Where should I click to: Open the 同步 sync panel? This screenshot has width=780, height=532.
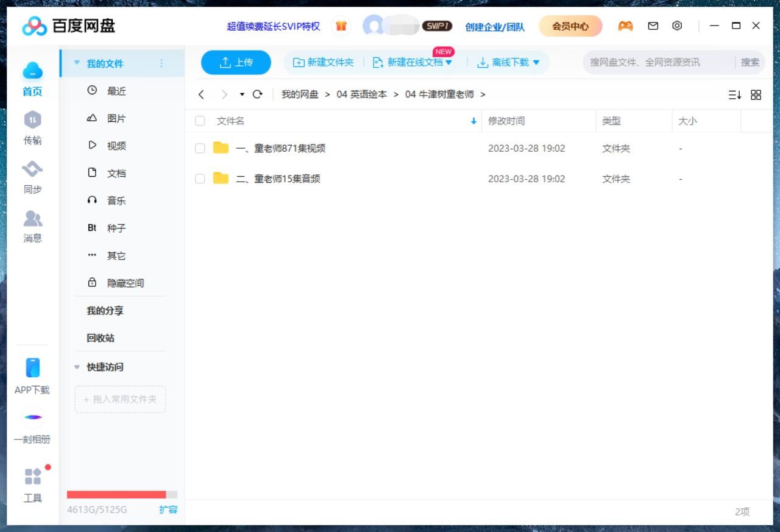(32, 178)
